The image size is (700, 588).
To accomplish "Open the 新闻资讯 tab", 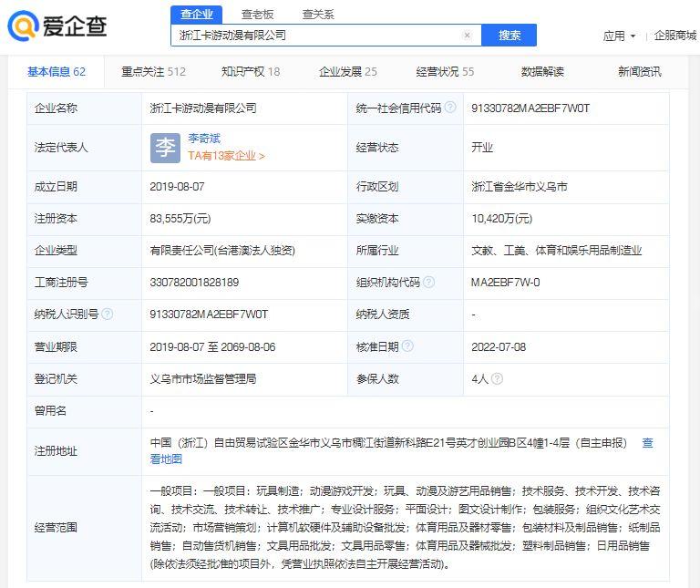I will [x=639, y=71].
